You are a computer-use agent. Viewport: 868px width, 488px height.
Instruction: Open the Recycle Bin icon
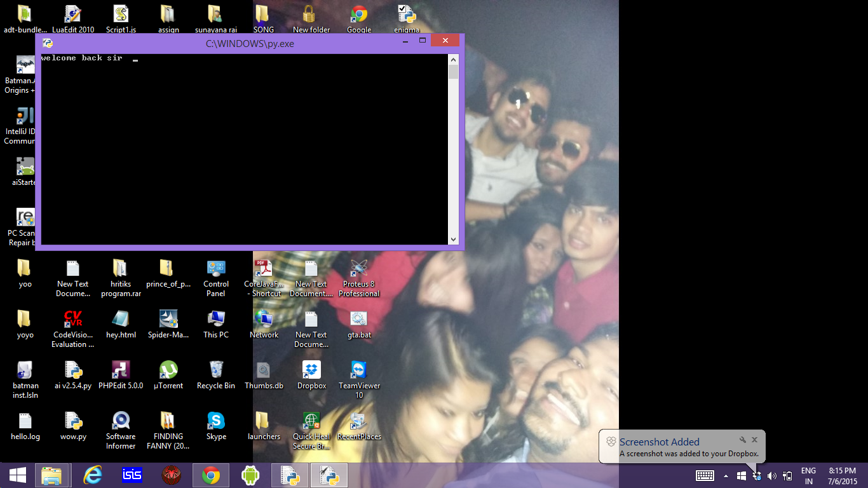pyautogui.click(x=216, y=375)
